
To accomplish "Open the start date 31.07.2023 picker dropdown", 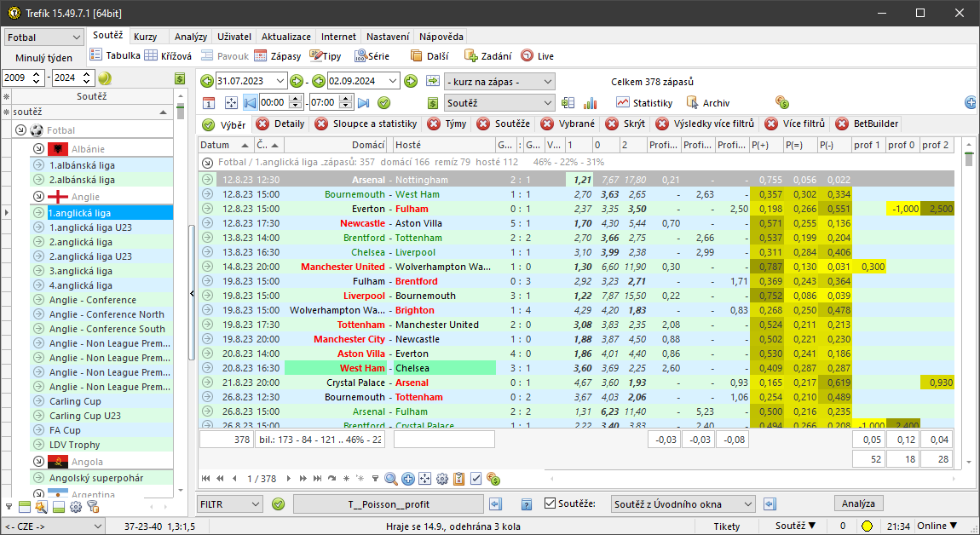I will click(x=280, y=81).
